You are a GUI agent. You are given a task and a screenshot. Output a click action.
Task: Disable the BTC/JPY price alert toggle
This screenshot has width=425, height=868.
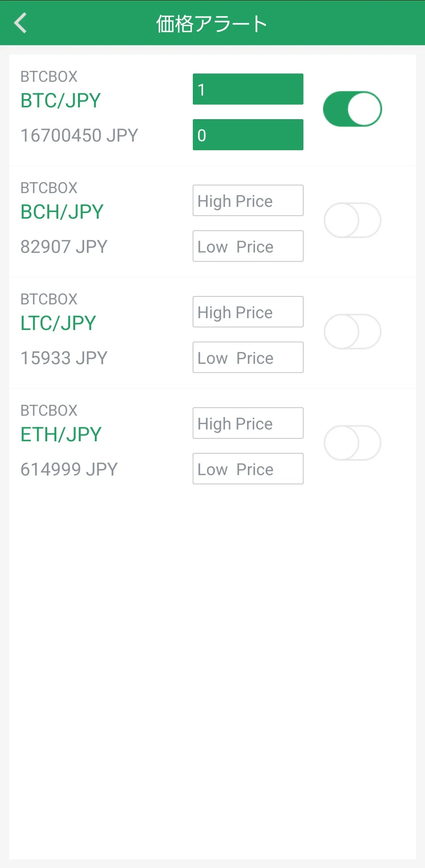click(352, 109)
